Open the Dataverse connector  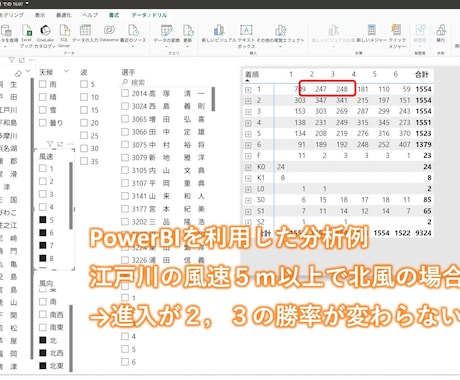pyautogui.click(x=109, y=30)
